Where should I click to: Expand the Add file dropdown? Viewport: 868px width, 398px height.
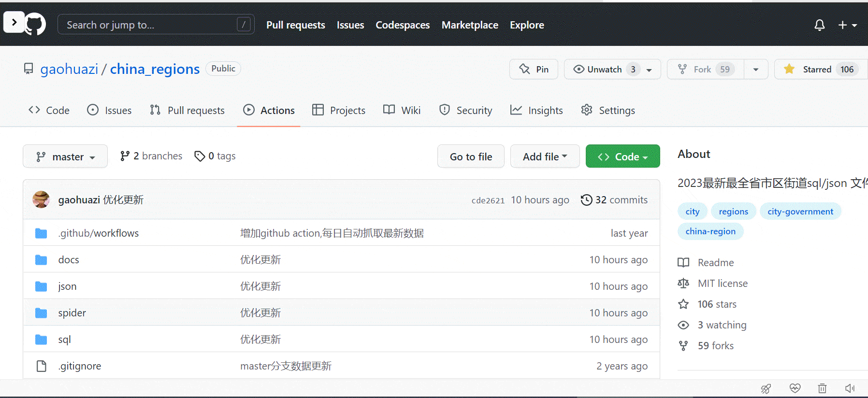click(545, 156)
